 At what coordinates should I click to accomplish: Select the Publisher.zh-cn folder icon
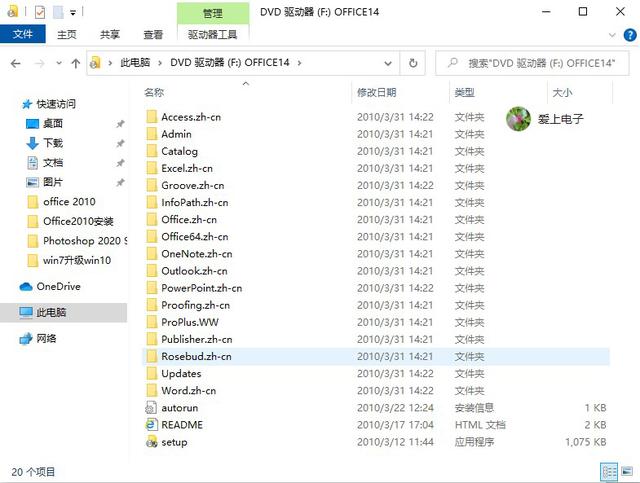151,339
